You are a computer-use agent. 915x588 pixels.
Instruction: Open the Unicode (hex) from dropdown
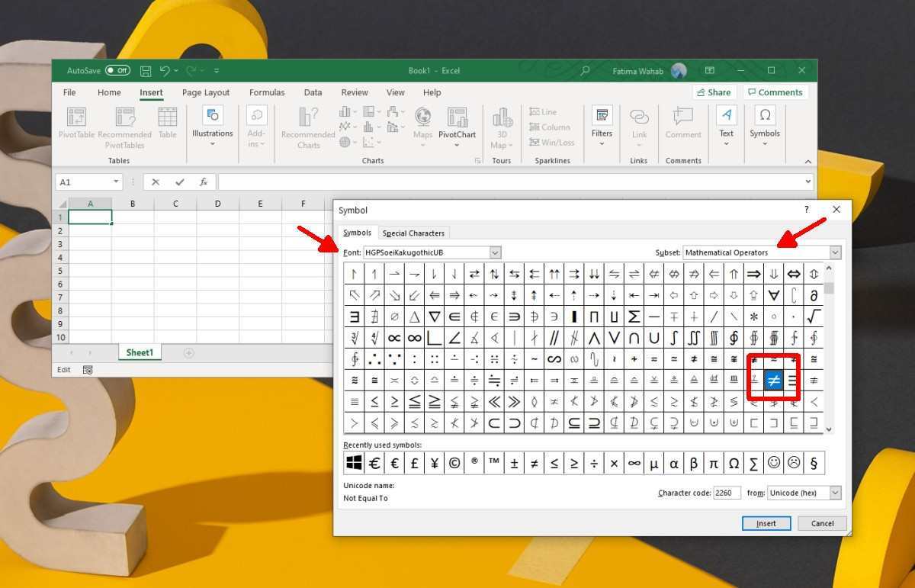tap(834, 493)
